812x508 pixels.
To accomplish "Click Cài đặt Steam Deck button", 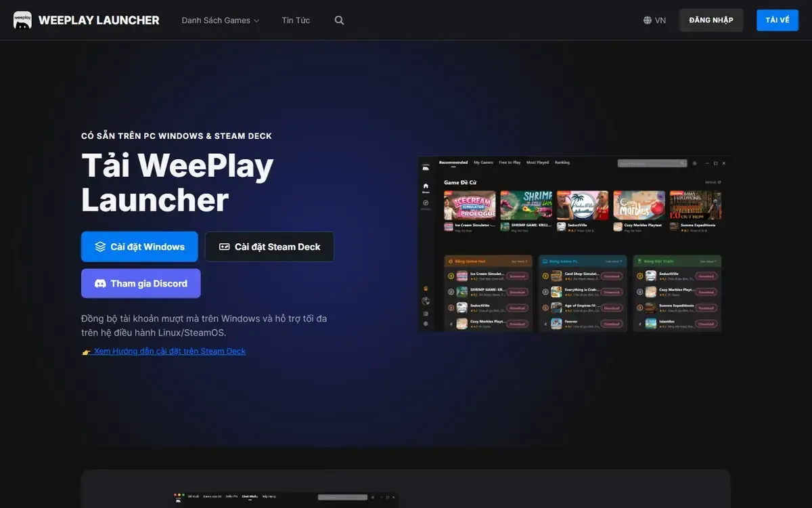I will pyautogui.click(x=269, y=247).
